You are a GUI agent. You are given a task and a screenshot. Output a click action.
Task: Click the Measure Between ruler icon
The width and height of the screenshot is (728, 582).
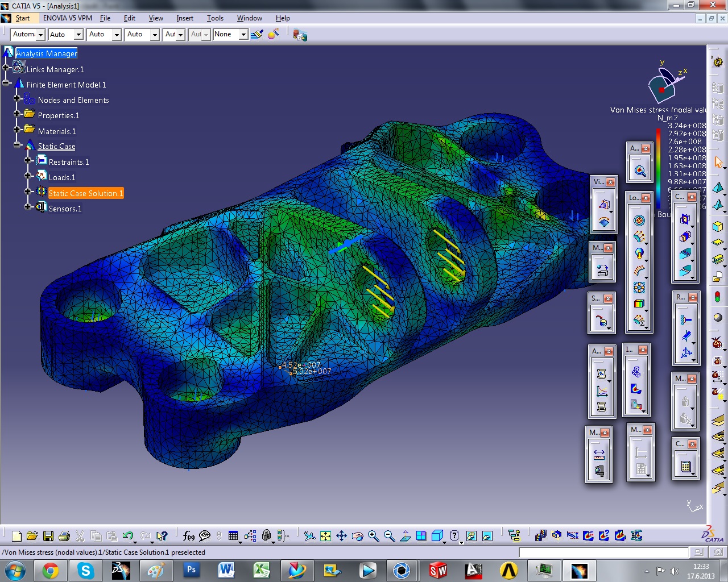[x=599, y=454]
